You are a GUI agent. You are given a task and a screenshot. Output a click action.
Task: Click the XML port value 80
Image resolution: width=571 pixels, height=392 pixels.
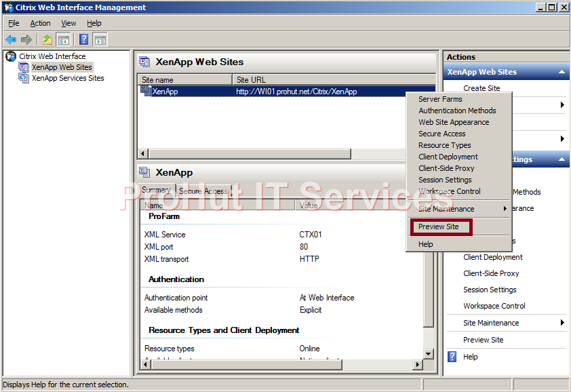coord(304,247)
